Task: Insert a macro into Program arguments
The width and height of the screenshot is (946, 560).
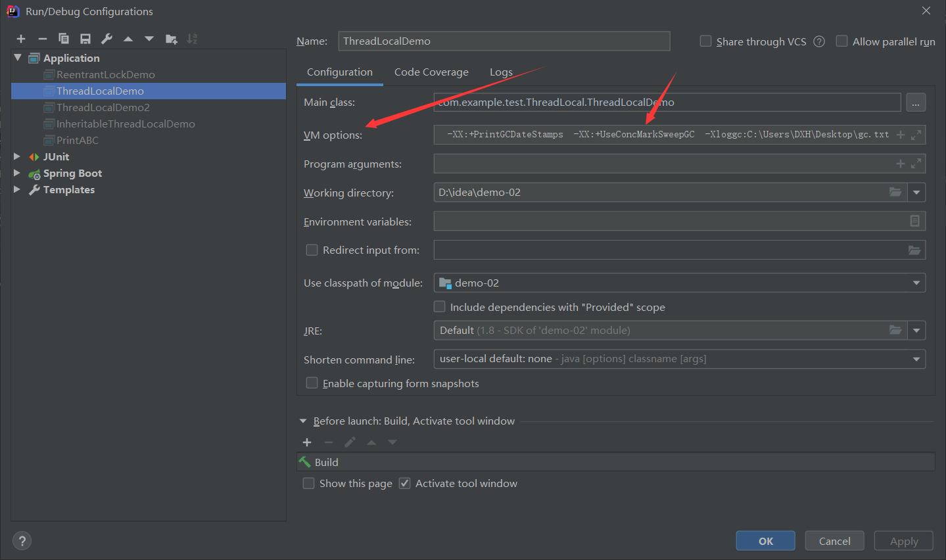Action: click(x=901, y=164)
